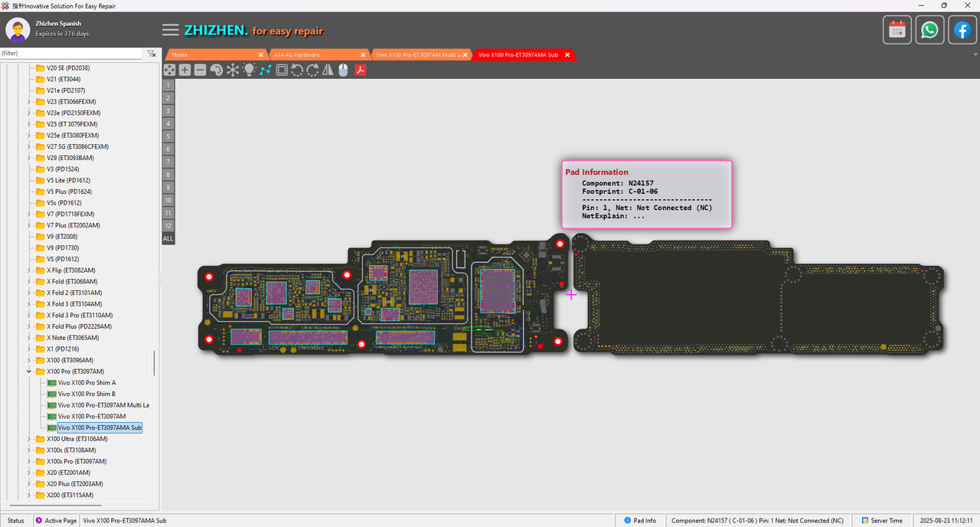The height and width of the screenshot is (527, 980).
Task: Click the fit-to-frame square icon
Action: 282,70
